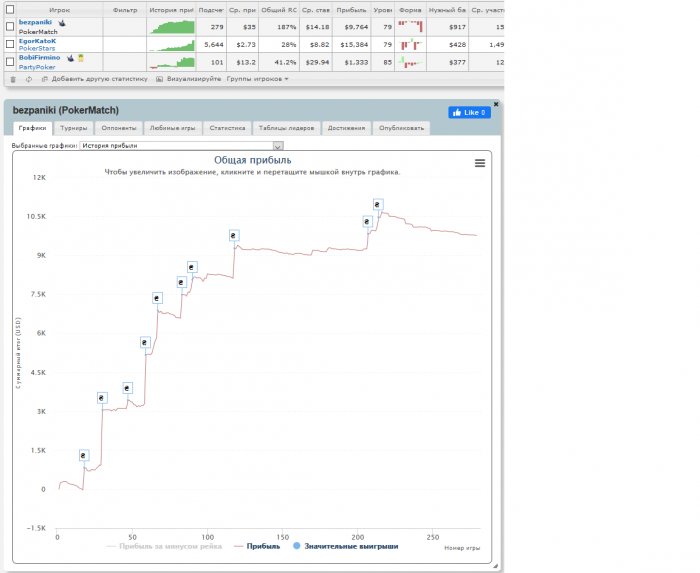Open the EgorKatoK player link
This screenshot has height=573, width=700.
point(38,41)
